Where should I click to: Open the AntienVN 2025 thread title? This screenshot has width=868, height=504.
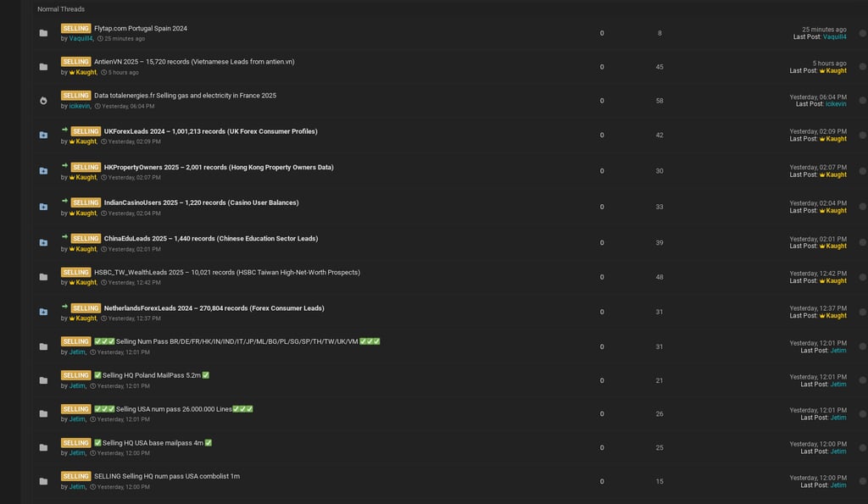pyautogui.click(x=194, y=61)
